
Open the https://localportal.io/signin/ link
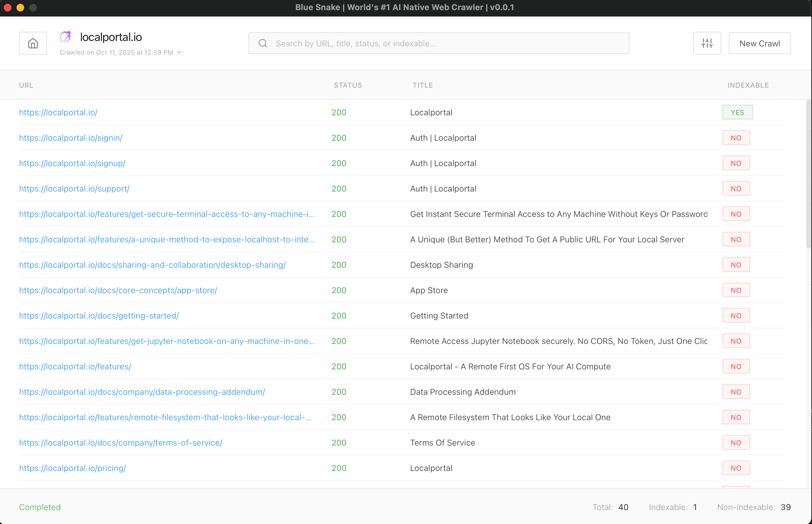(71, 138)
